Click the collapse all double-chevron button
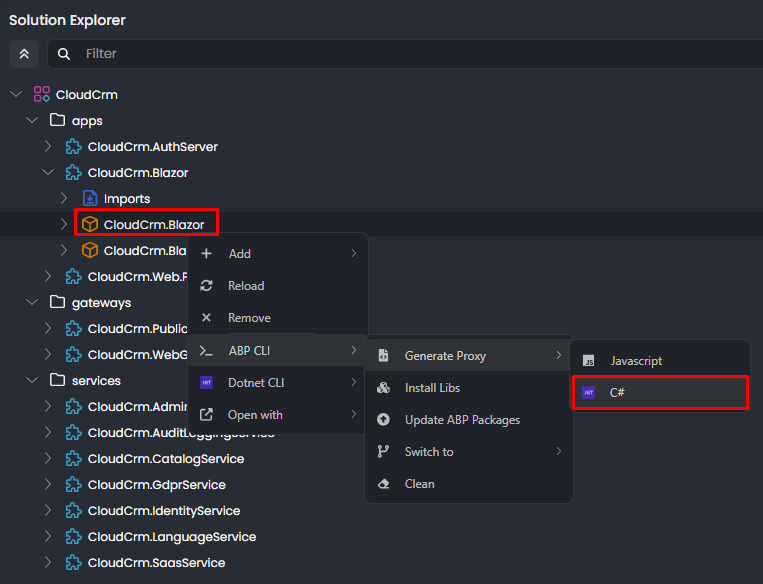 tap(24, 54)
